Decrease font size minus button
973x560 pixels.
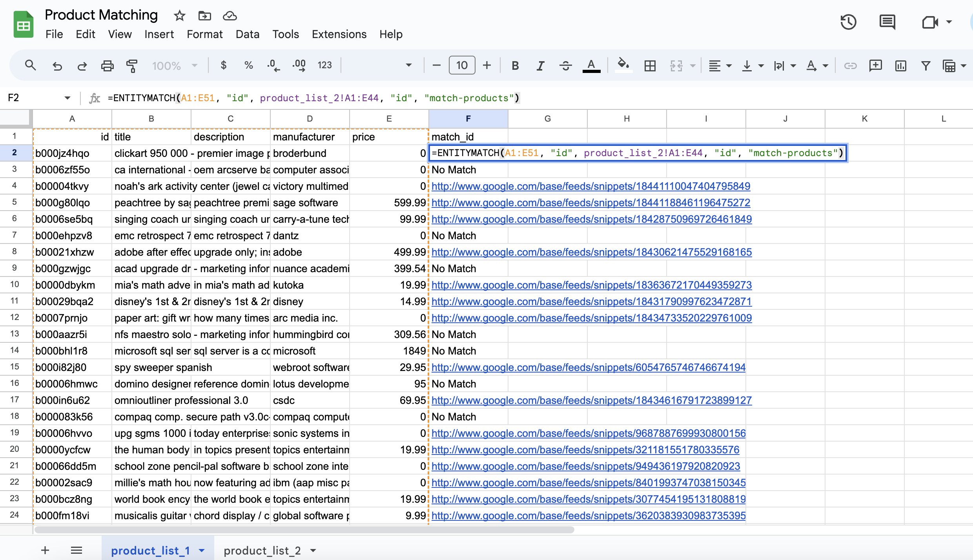436,65
